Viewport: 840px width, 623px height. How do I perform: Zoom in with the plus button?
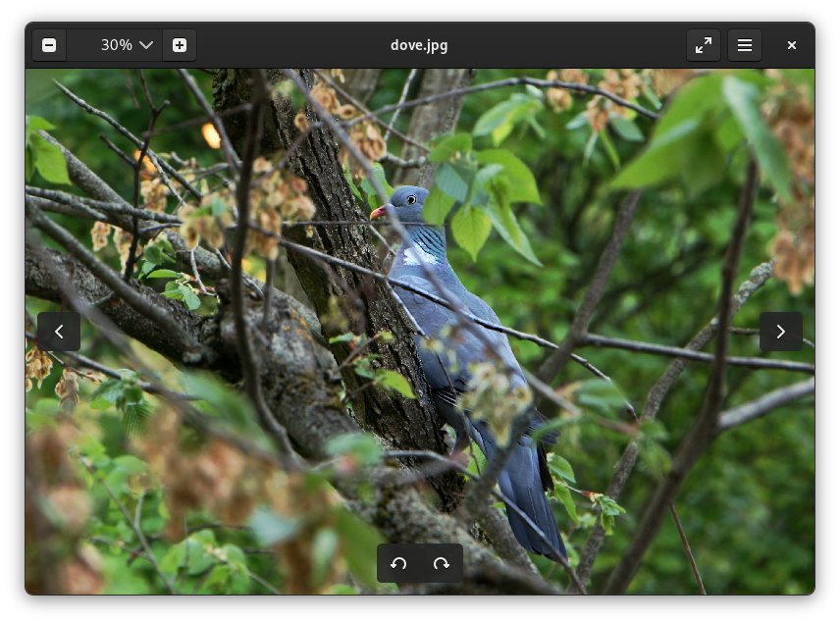[x=180, y=45]
